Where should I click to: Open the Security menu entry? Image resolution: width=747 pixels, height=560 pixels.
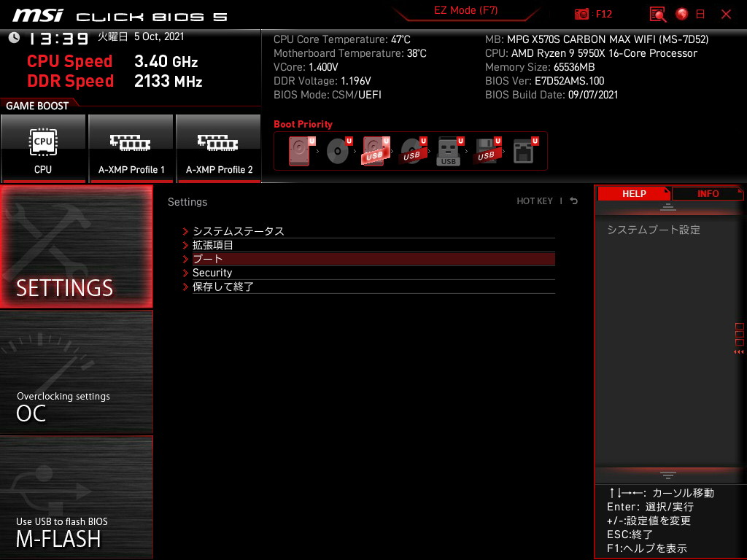pos(373,273)
